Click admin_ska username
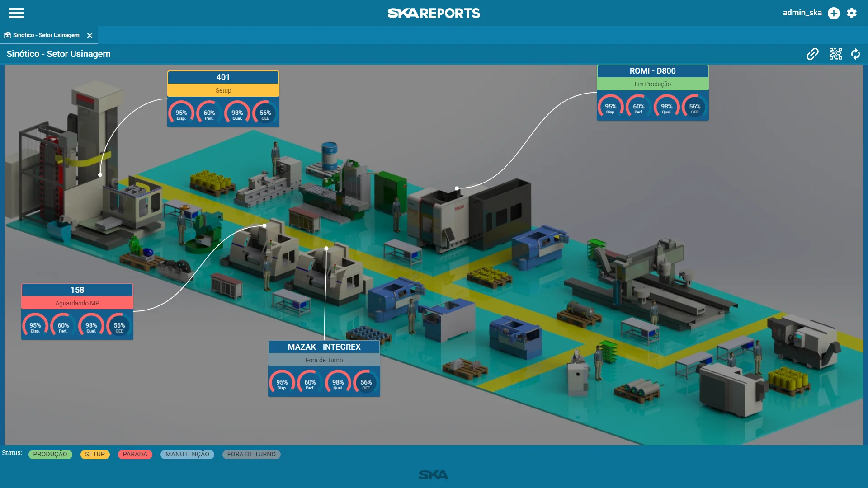Screen dimensions: 868x488 pyautogui.click(x=802, y=13)
